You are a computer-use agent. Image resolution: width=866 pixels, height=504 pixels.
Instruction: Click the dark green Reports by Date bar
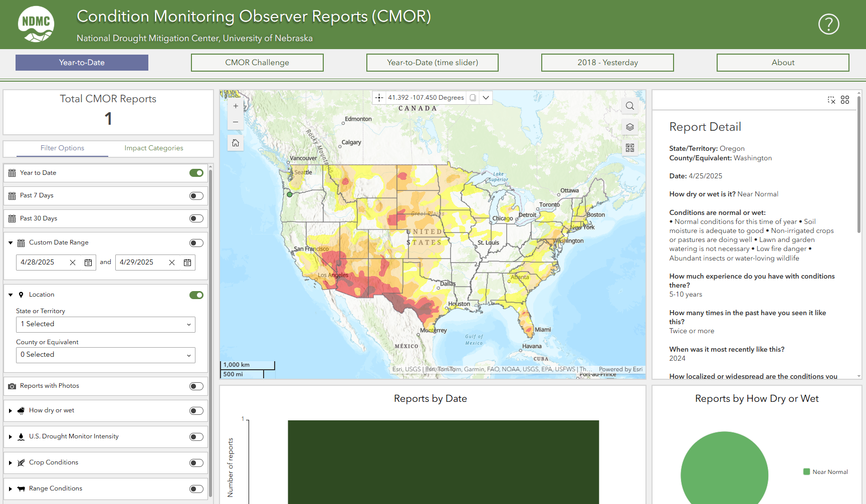tap(444, 462)
